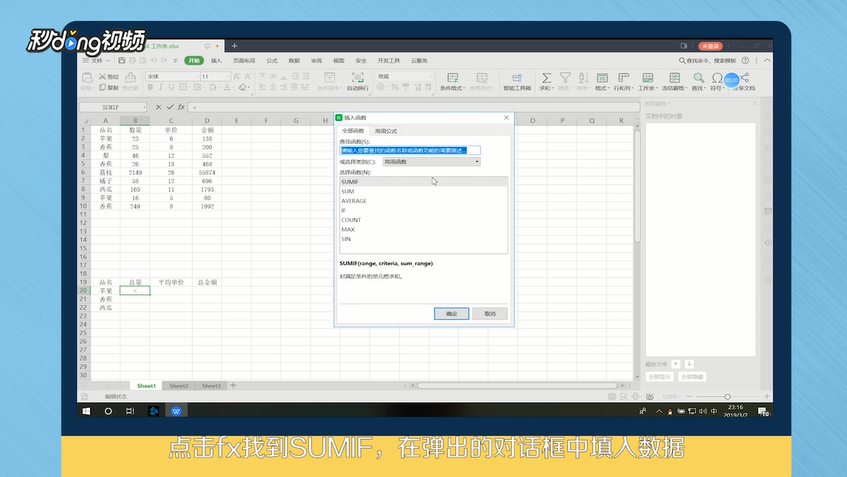This screenshot has width=847, height=477.
Task: Click the Worksheet (工作表) icon
Action: point(647,78)
